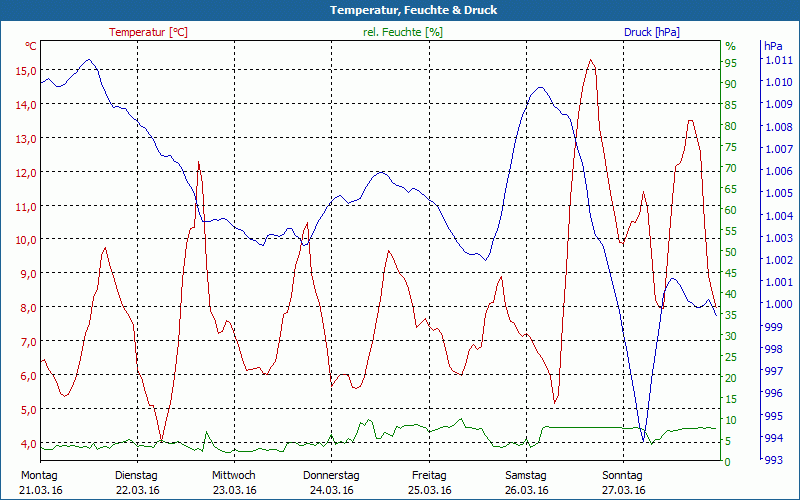Click the 993 tick on the pressure axis
800x500 pixels.
[x=773, y=461]
